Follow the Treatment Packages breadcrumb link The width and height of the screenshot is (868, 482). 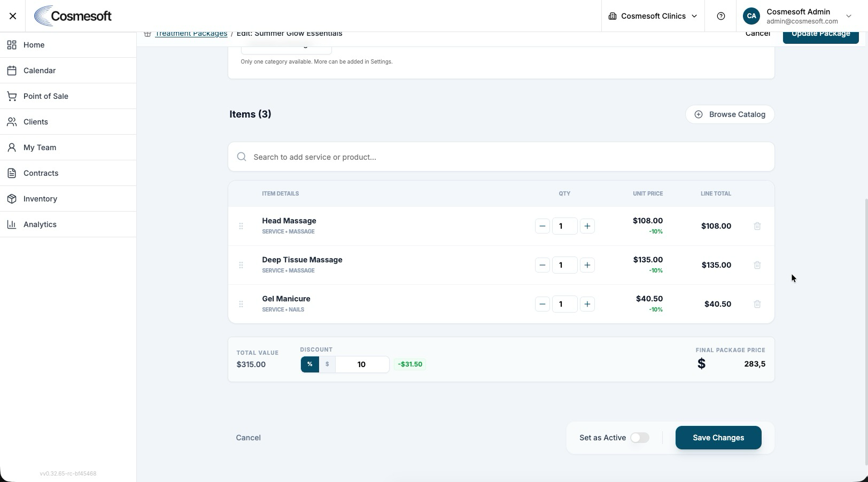click(x=191, y=34)
